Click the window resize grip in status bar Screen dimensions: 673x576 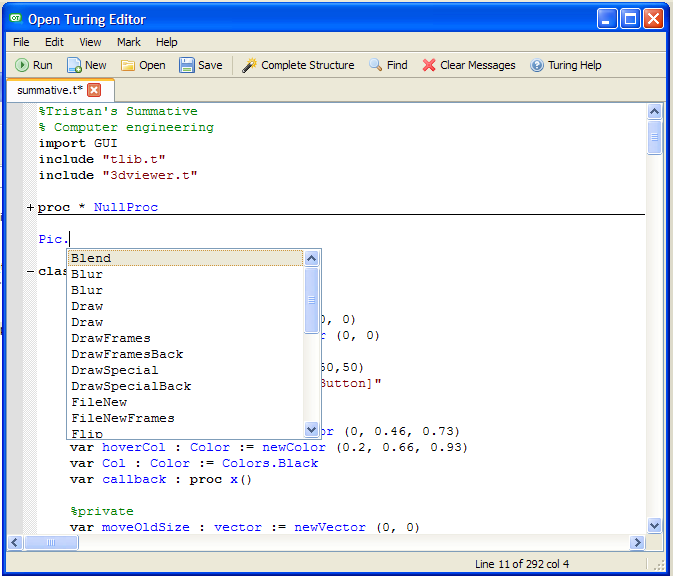pyautogui.click(x=659, y=564)
